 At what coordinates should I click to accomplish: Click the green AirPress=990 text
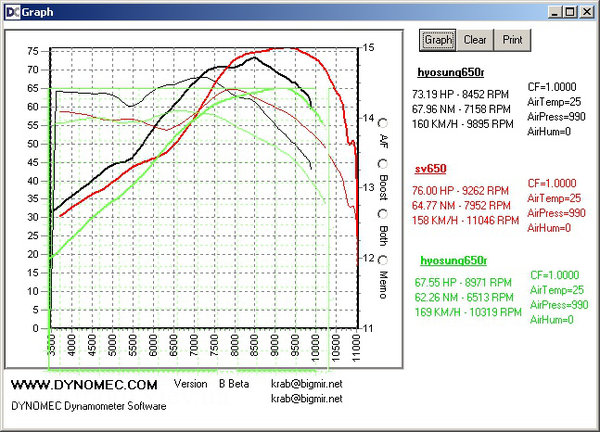click(x=559, y=305)
